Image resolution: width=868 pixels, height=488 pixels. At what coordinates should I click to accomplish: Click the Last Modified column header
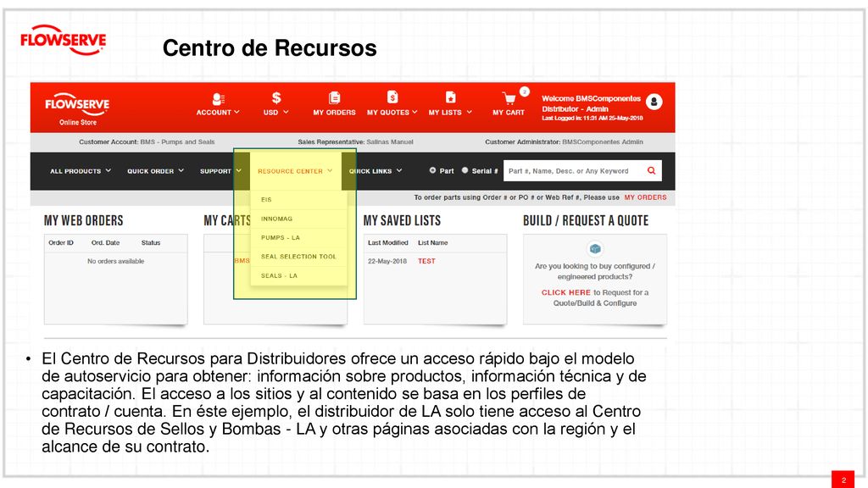[387, 242]
